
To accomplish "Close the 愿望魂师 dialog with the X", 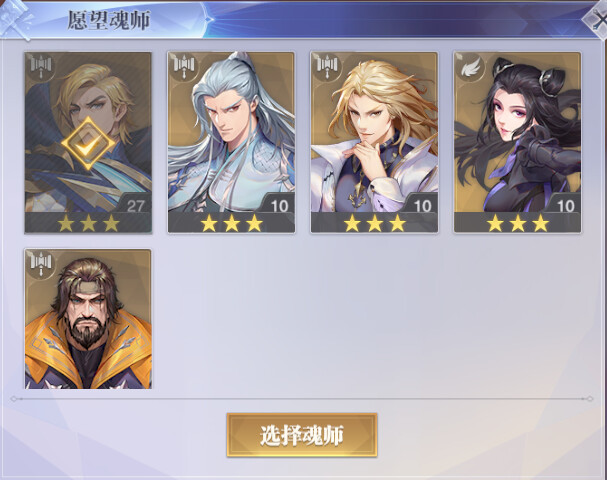I will (597, 18).
